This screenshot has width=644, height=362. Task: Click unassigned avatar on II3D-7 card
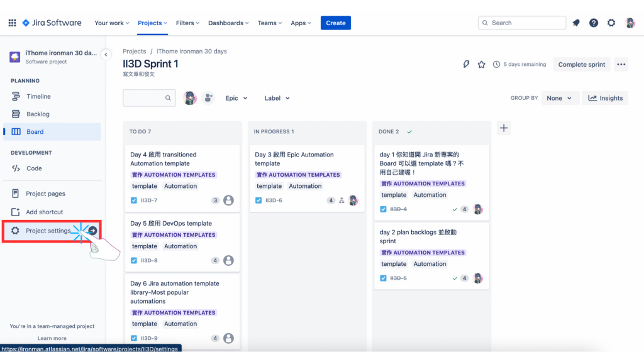(x=228, y=200)
